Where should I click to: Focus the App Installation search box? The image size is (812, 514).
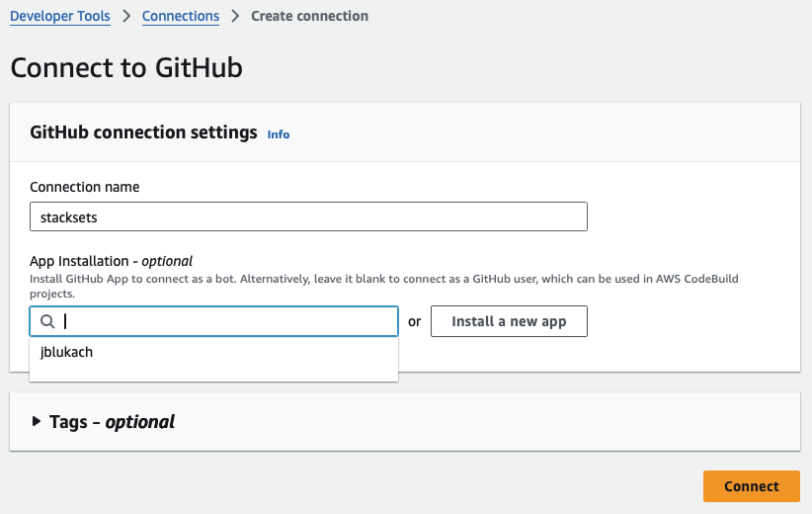(x=227, y=321)
